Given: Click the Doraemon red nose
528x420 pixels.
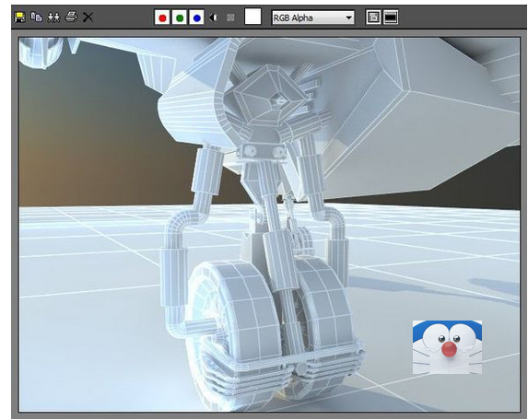Looking at the screenshot, I should click(x=449, y=349).
